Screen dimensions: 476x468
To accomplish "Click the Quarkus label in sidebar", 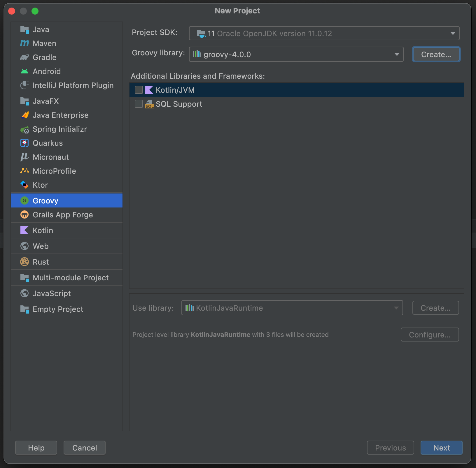I will (x=48, y=143).
